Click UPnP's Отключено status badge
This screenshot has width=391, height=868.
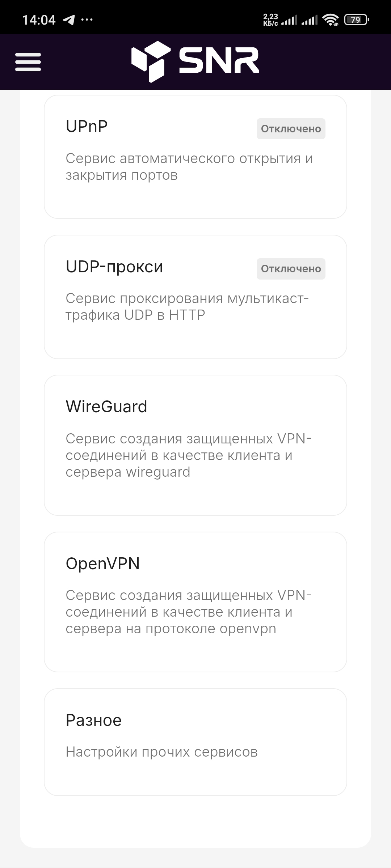pos(291,129)
